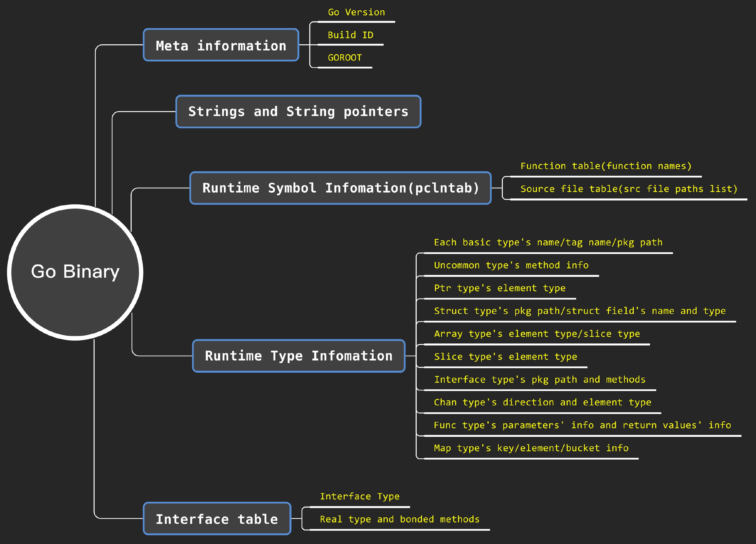756x544 pixels.
Task: Select the Go Version leaf
Action: (356, 13)
